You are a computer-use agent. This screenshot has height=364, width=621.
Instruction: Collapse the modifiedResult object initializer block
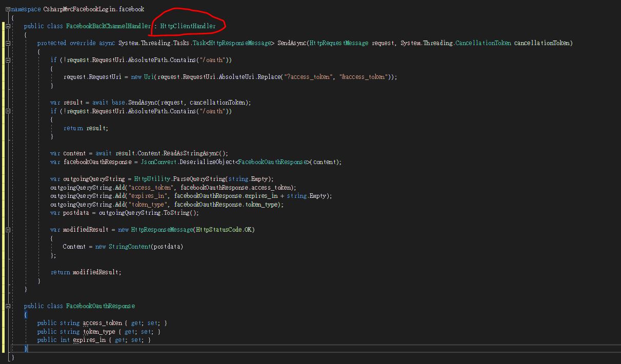(8, 230)
